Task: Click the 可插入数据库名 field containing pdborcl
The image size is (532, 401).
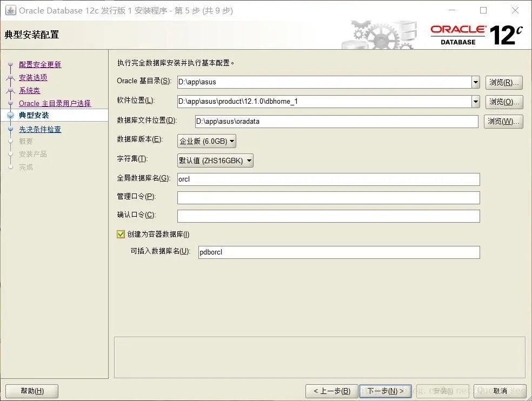Action: coord(339,252)
